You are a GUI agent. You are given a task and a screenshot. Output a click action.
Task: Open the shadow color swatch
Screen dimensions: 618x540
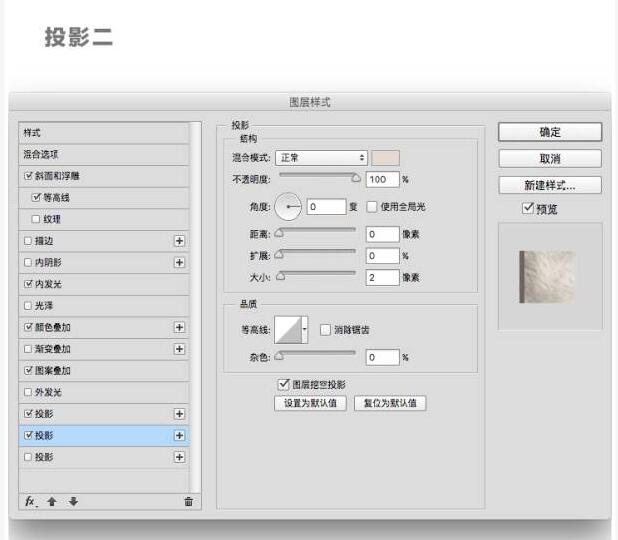pos(385,158)
